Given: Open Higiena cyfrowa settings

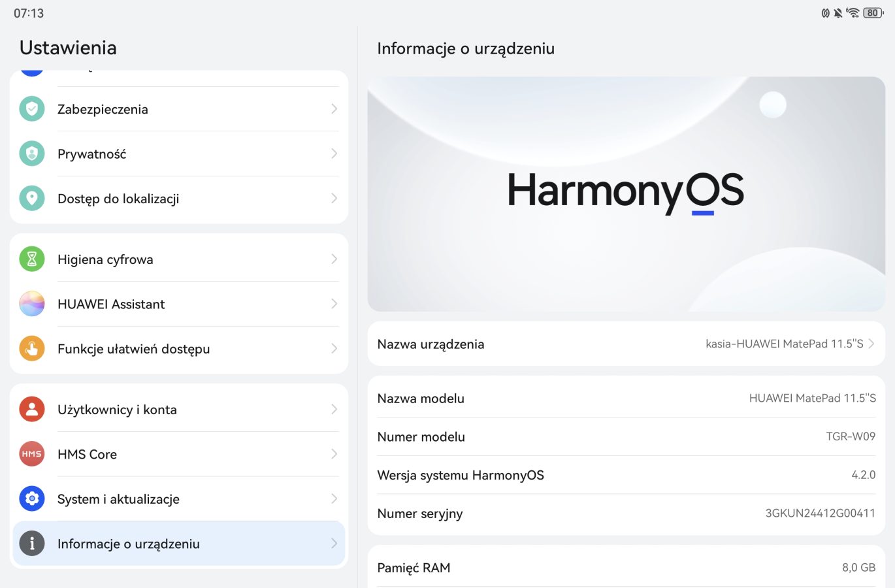Looking at the screenshot, I should [x=179, y=259].
